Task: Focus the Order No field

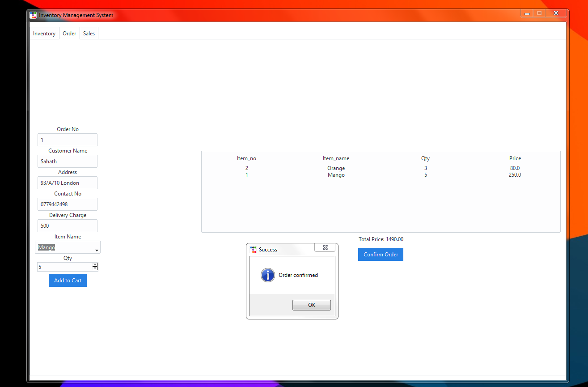Action: (x=68, y=140)
